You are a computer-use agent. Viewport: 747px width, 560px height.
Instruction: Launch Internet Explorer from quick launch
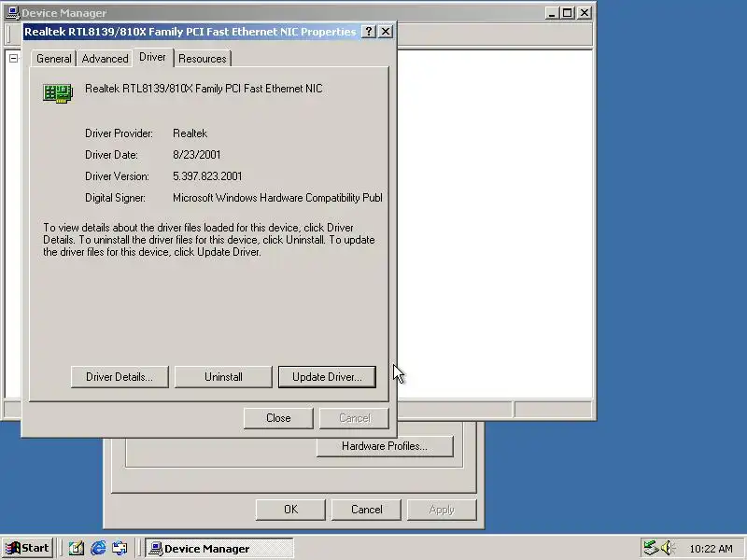[98, 548]
